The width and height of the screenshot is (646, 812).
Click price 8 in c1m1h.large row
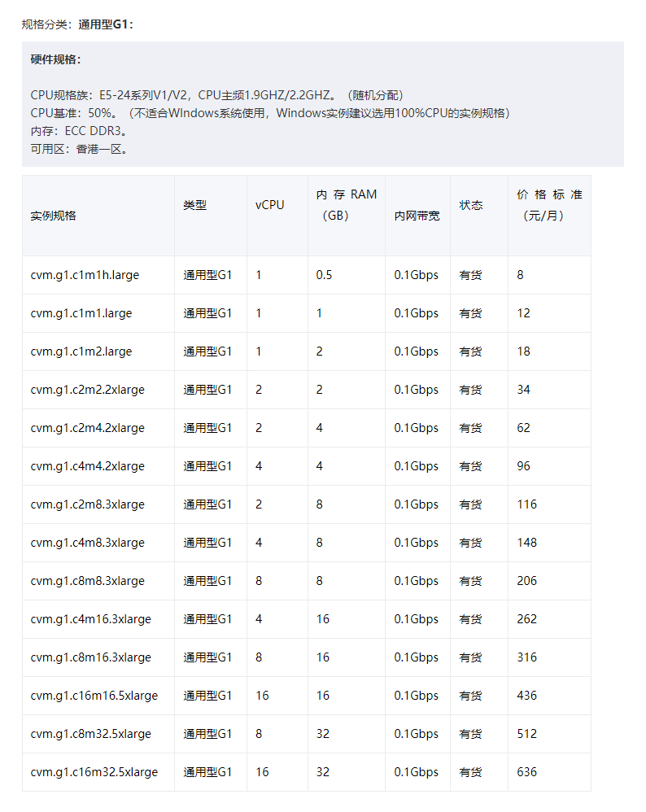[520, 275]
